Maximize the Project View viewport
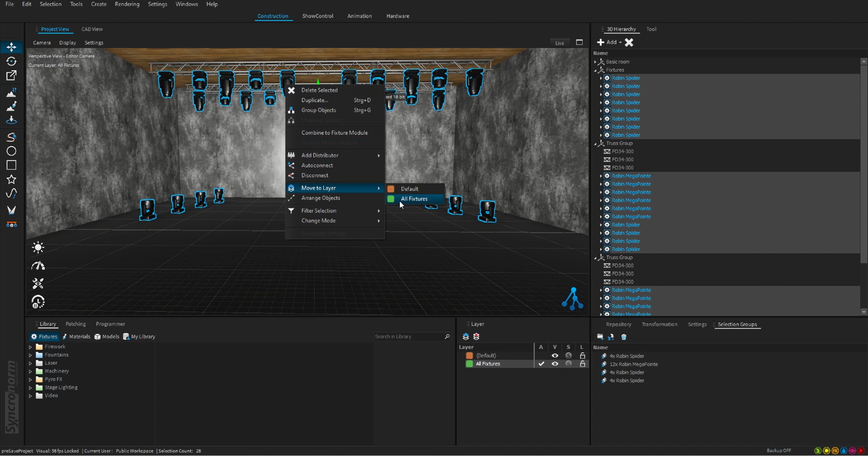 tap(579, 43)
